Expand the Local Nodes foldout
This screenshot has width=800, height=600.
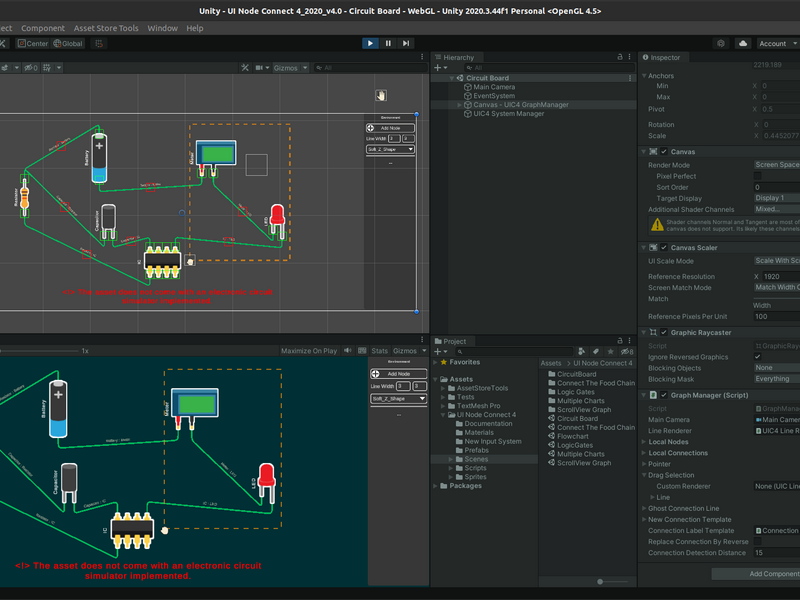(x=644, y=442)
